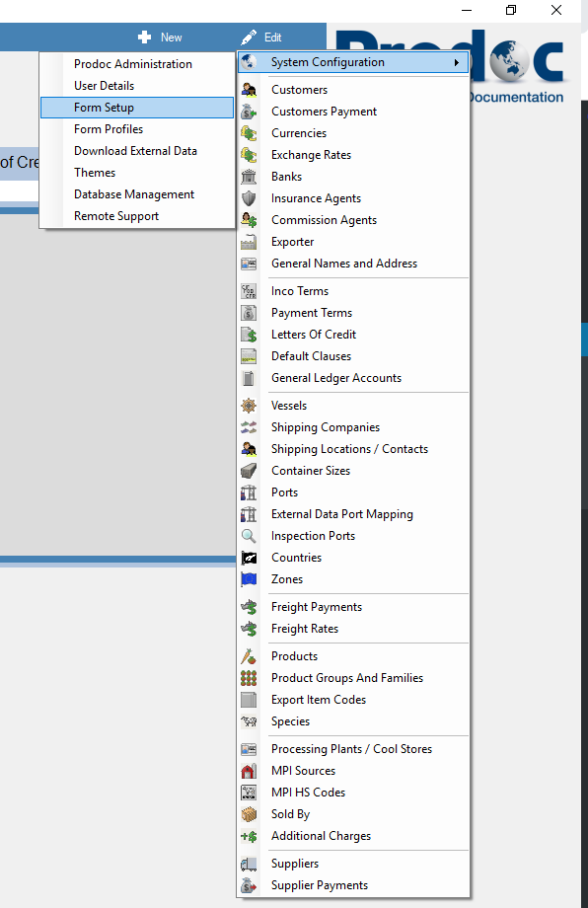Click the Suppliers truck icon
This screenshot has height=908, width=588.
(249, 864)
